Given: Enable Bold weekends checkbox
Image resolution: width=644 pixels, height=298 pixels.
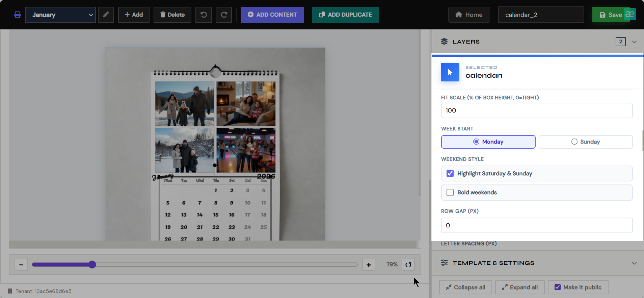Looking at the screenshot, I should click(x=450, y=193).
